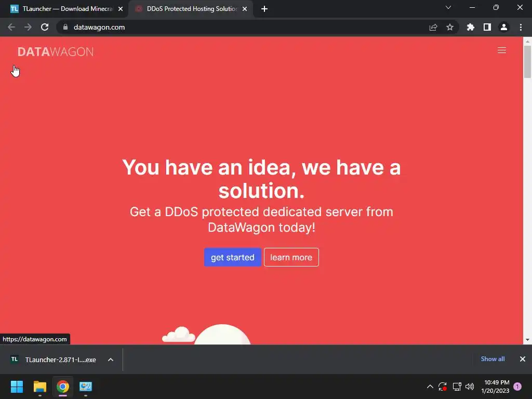The width and height of the screenshot is (532, 399).
Task: Click the page vertical scrollbar thumb
Action: 527,62
